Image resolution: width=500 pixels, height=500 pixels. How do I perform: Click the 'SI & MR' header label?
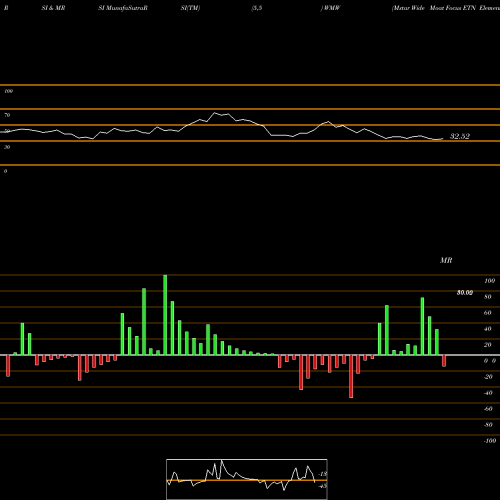(53, 8)
